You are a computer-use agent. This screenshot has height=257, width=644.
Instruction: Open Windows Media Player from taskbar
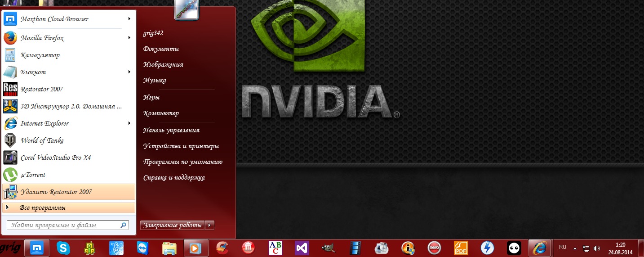(x=196, y=248)
